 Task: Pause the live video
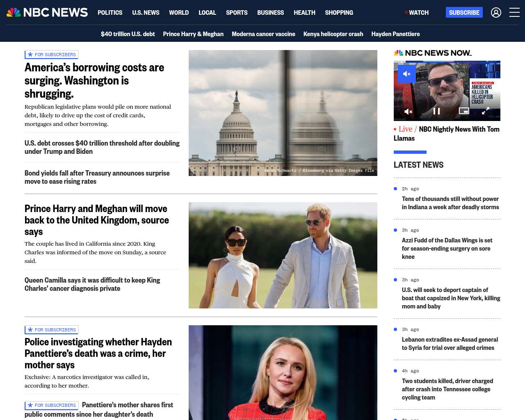coord(437,111)
